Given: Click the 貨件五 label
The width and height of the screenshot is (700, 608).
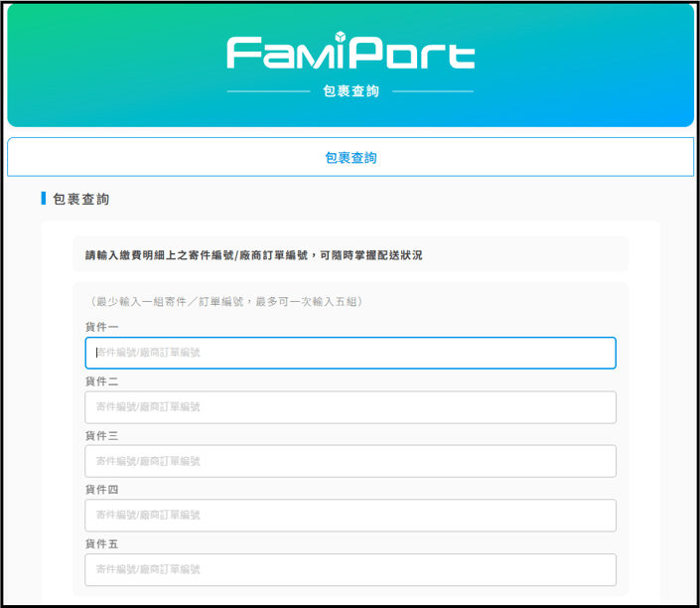Looking at the screenshot, I should pos(101,544).
